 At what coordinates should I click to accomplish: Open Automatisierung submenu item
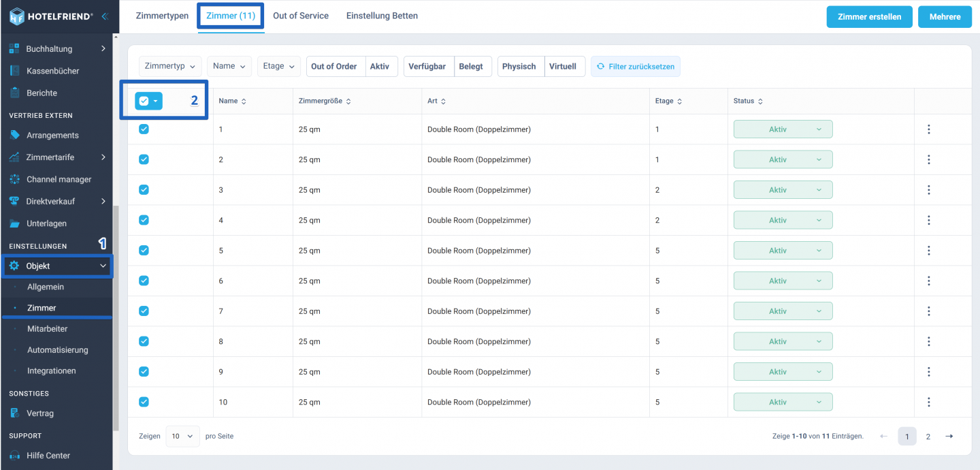pos(56,349)
